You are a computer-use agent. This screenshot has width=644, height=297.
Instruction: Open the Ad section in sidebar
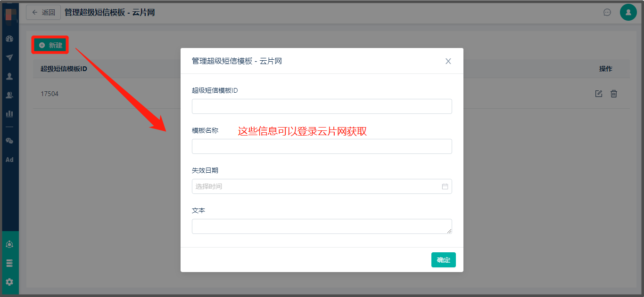coord(9,160)
